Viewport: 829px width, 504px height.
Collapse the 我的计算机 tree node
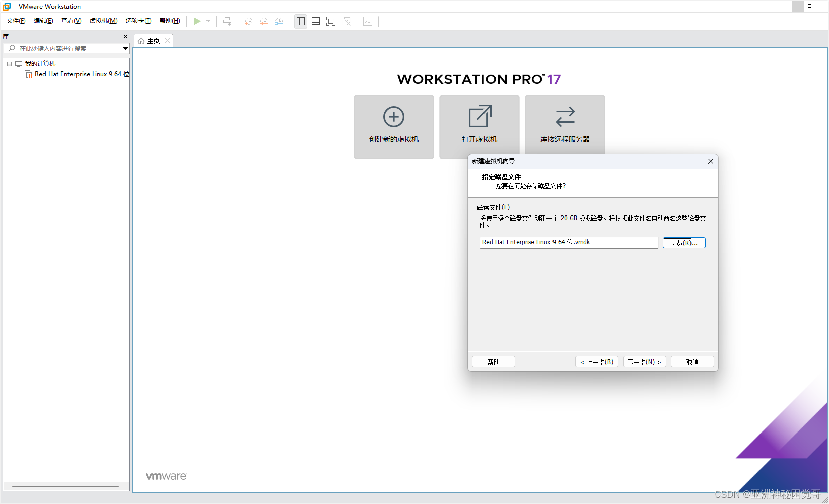[x=9, y=64]
